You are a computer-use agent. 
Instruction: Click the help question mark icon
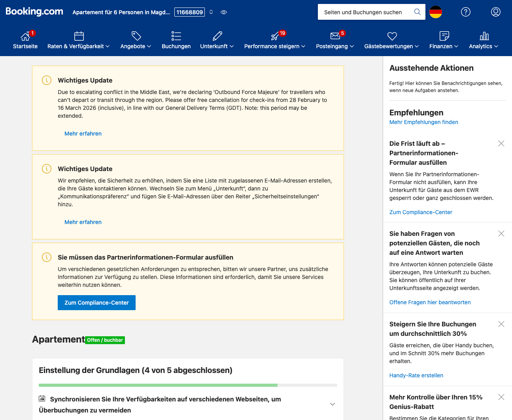(x=465, y=12)
